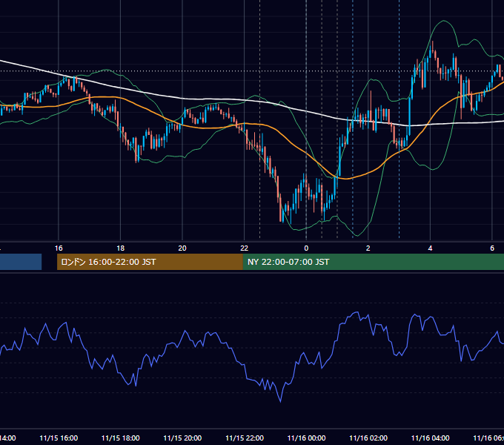504x445 pixels.
Task: Click the "18" hour label on upper time axis
Action: click(x=121, y=248)
